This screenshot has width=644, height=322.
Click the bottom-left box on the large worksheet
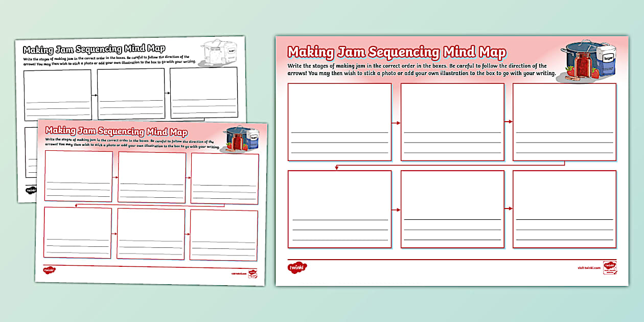point(339,209)
